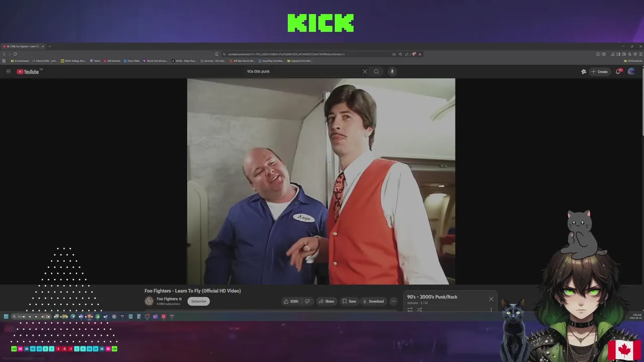Open the 90's - 2000's Punk/Rock playlist title

coord(432,297)
